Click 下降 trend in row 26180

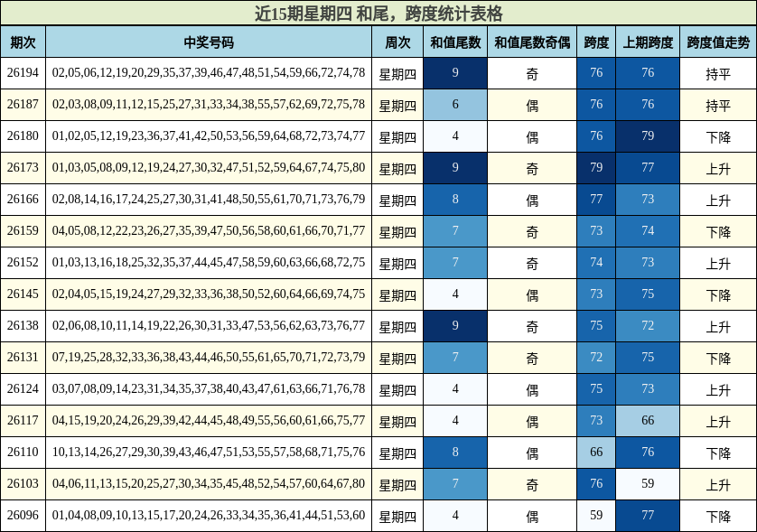[718, 136]
